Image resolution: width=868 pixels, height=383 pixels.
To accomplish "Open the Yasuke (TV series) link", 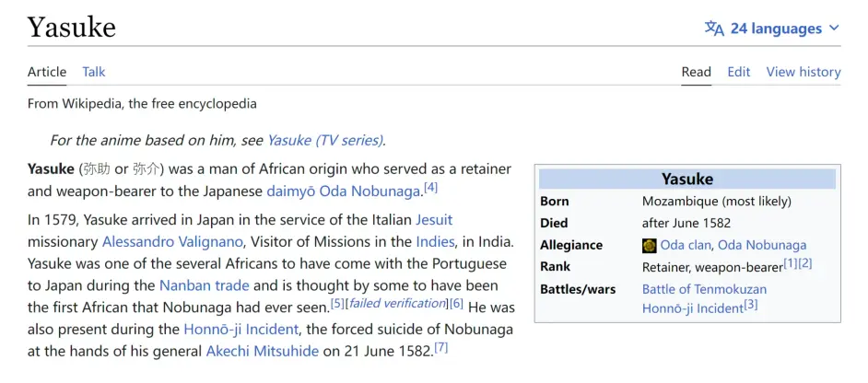I will click(x=324, y=140).
